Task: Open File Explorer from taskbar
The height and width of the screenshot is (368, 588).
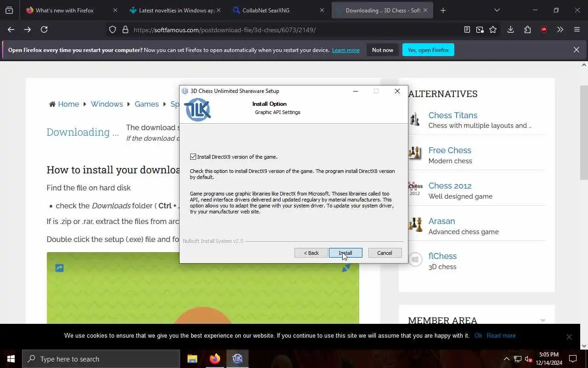Action: click(192, 359)
